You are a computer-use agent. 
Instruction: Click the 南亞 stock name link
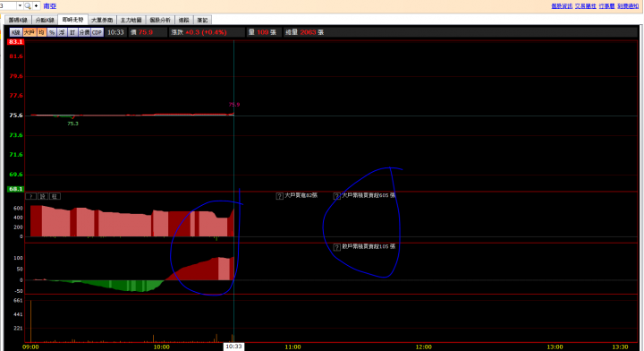pyautogui.click(x=50, y=6)
